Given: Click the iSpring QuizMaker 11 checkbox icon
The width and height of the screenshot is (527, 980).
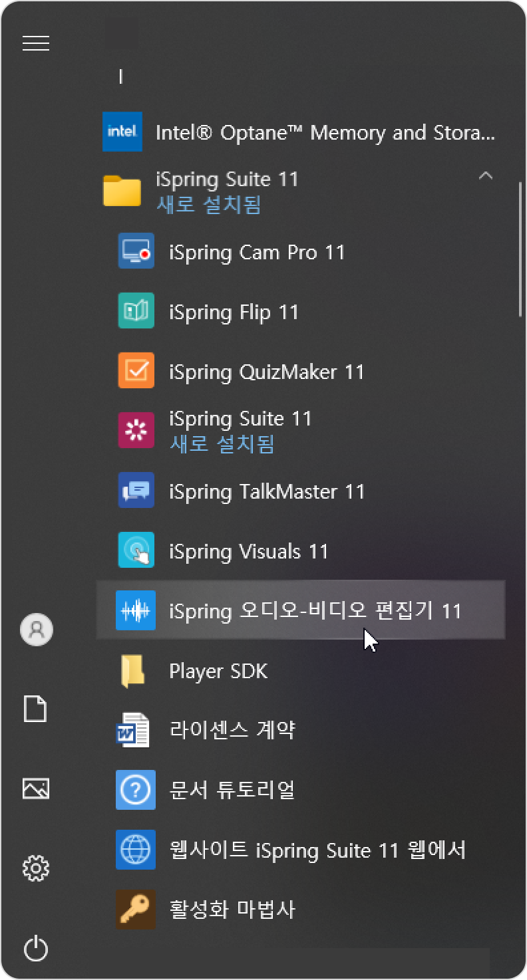Looking at the screenshot, I should 136,371.
